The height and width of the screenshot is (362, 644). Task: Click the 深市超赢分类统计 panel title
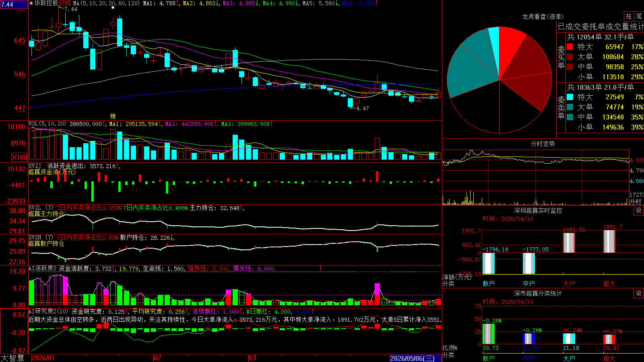point(538,293)
